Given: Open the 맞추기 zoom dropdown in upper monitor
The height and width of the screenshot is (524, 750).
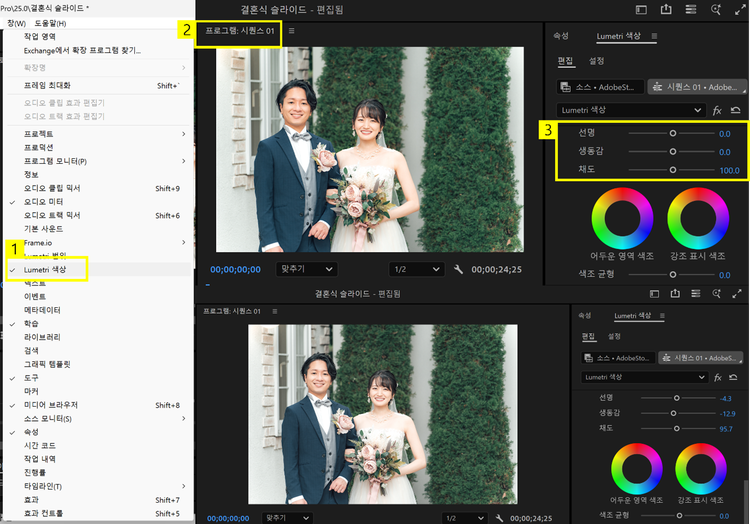Looking at the screenshot, I should pyautogui.click(x=305, y=269).
